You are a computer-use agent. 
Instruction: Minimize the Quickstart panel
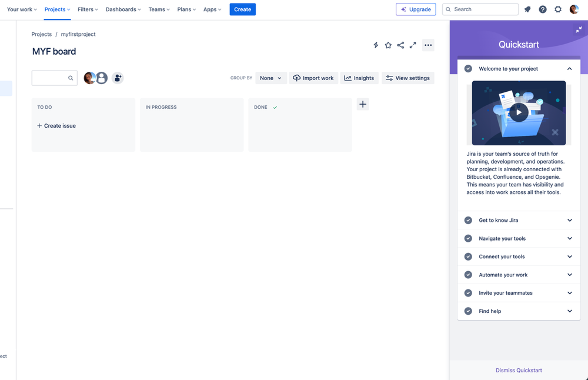click(579, 29)
